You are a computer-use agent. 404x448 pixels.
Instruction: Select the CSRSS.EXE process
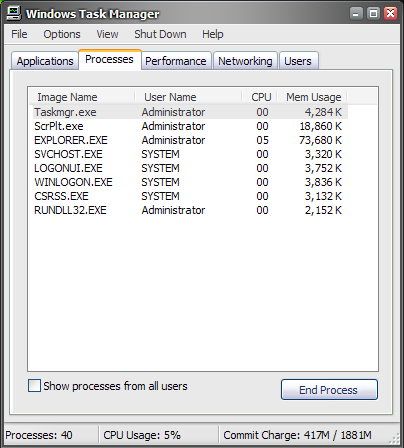[190, 196]
